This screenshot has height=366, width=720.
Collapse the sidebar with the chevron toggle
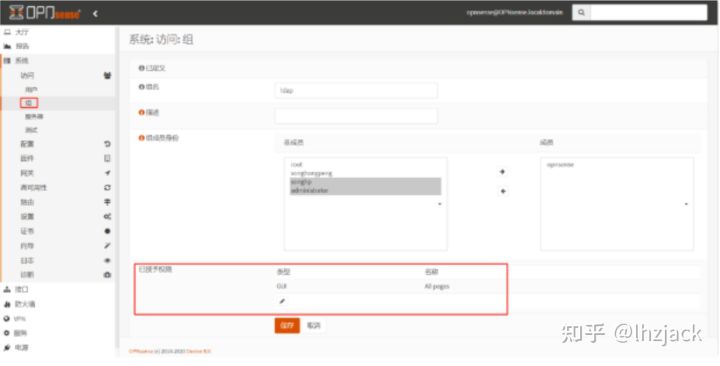[95, 13]
